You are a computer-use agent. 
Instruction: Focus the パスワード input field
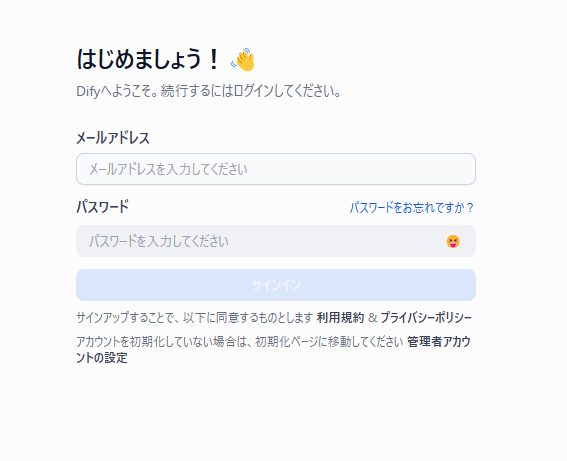click(x=276, y=241)
